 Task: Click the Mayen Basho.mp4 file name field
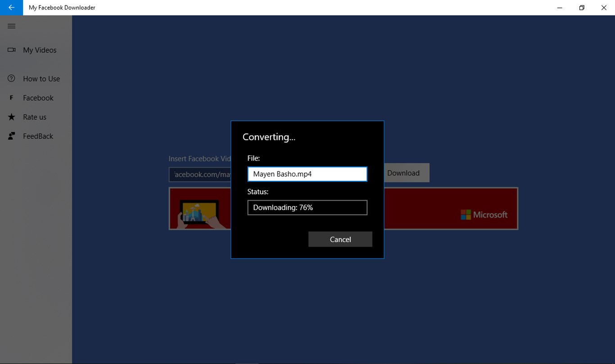pos(307,174)
